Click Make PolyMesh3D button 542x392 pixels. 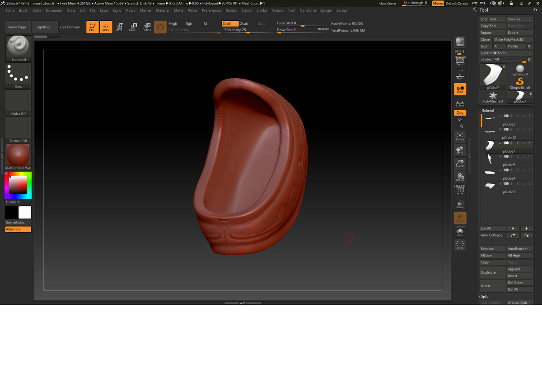tap(513, 39)
